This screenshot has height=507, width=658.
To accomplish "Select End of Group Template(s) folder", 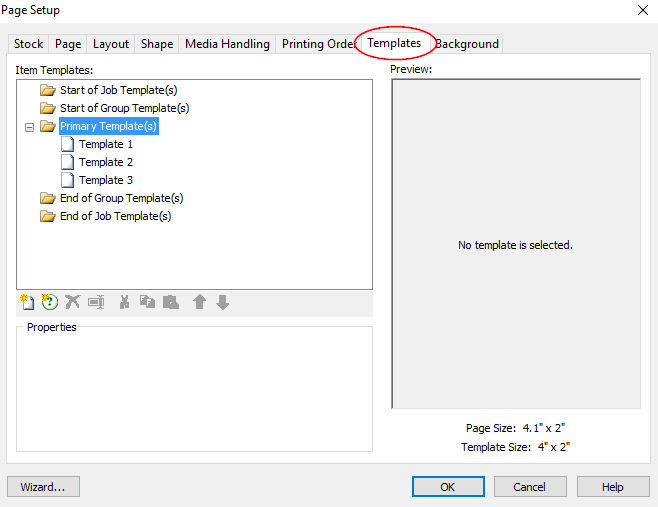I will [x=121, y=198].
